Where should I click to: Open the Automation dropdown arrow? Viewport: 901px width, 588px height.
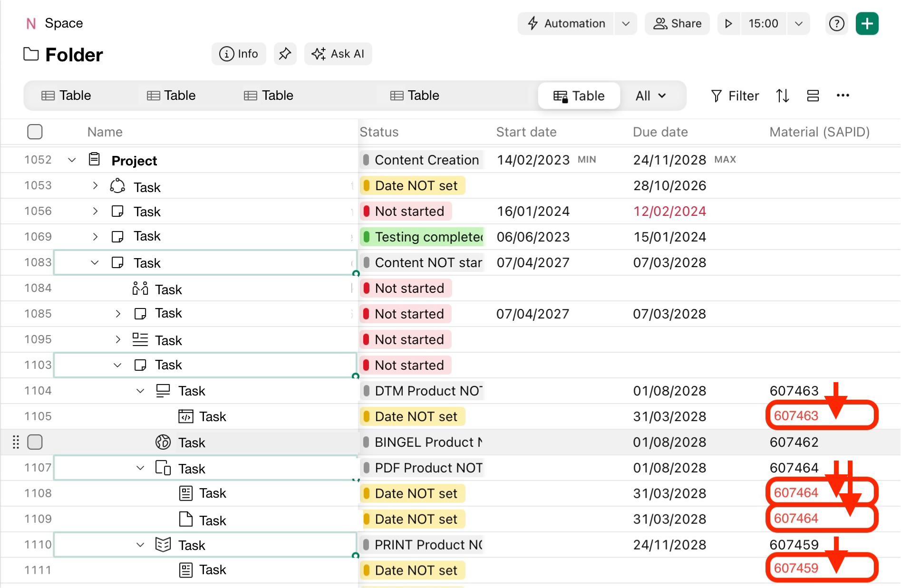[x=626, y=24]
